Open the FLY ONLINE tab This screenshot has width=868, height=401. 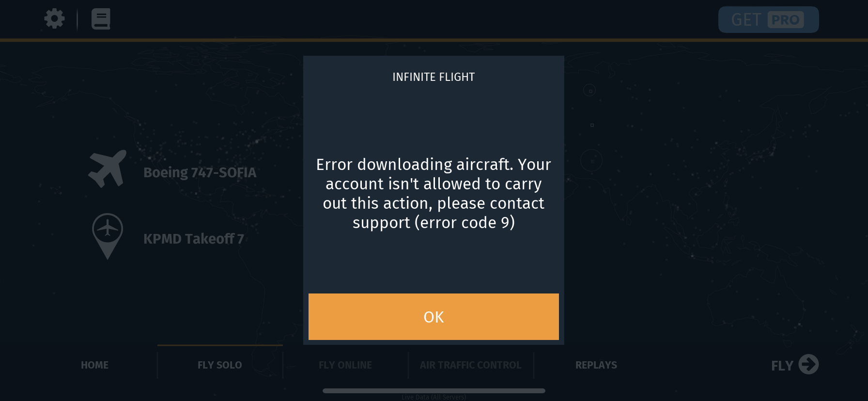click(345, 365)
